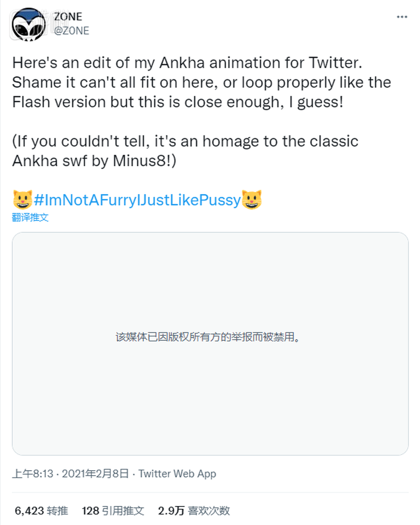Open the #ImNotAFurryIJustLikePussy hashtag
420x525 pixels.
click(137, 199)
